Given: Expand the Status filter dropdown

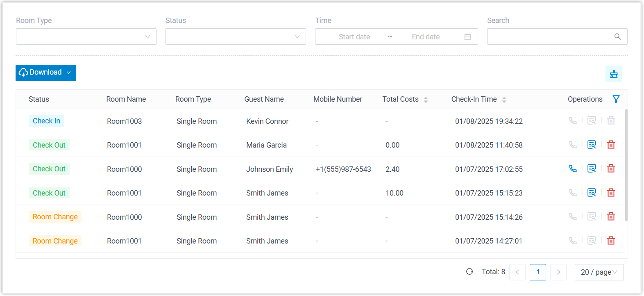Looking at the screenshot, I should coord(236,36).
